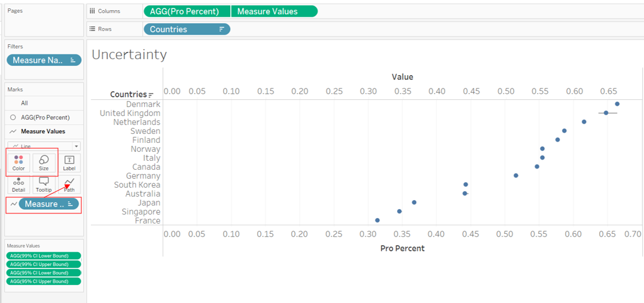644x303 pixels.
Task: Select the All marks section
Action: [25, 103]
